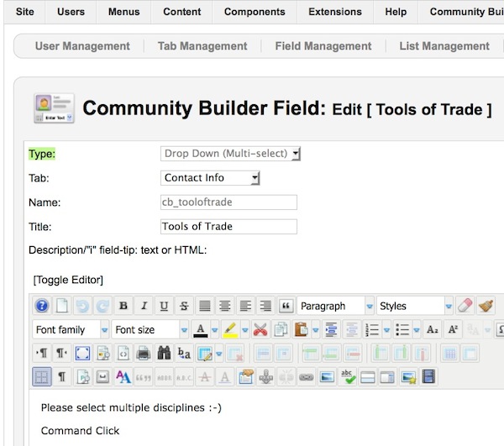
Task: Go to the Tab Management tab
Action: tap(202, 46)
